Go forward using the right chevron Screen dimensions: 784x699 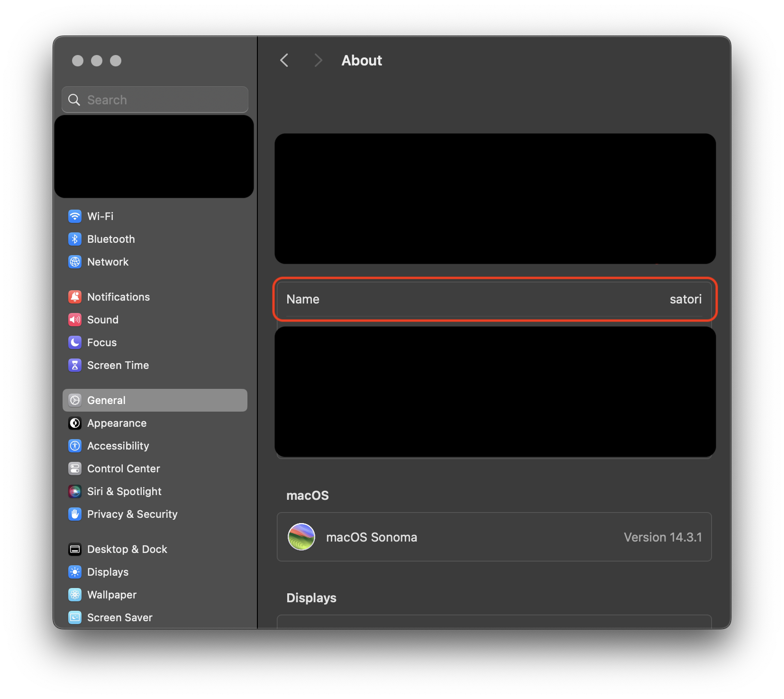[x=318, y=60]
